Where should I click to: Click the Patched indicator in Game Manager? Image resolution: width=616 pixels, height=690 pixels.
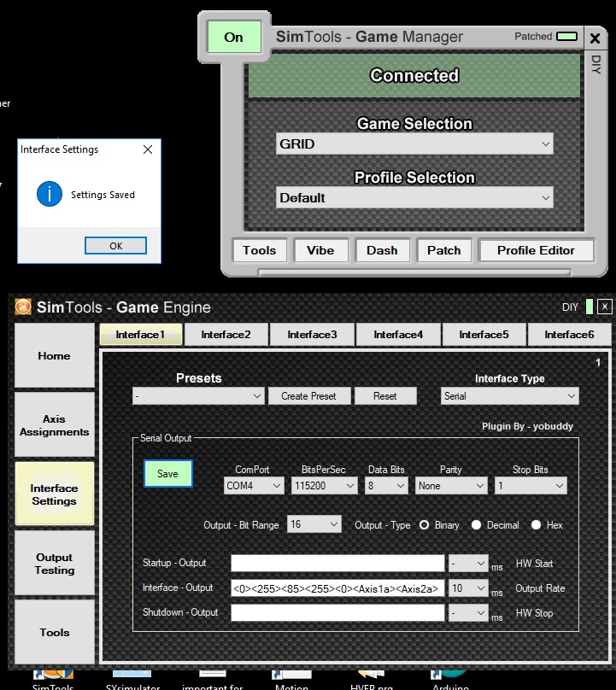point(567,37)
